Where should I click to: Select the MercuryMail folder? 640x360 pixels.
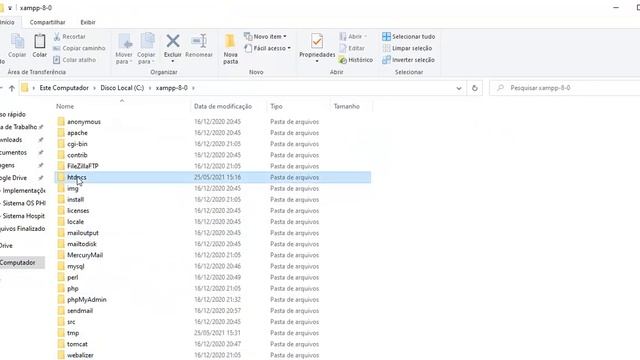(x=213, y=255)
